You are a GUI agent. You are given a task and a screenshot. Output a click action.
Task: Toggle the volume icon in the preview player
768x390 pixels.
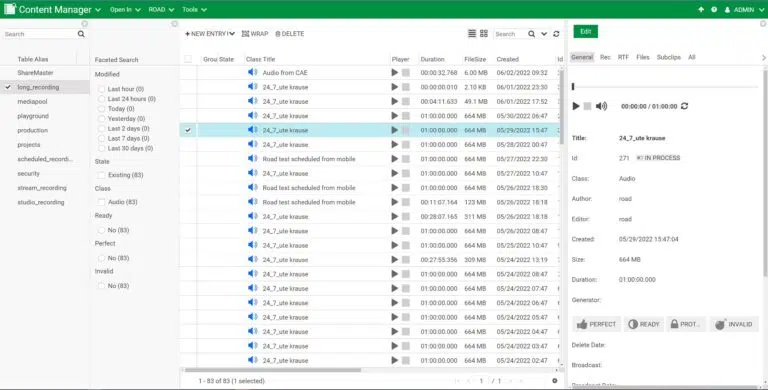[x=601, y=106]
